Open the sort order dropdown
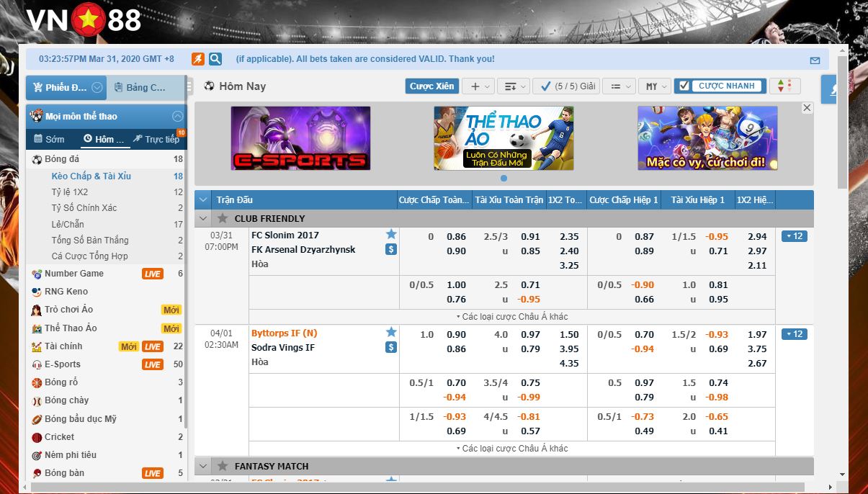This screenshot has height=494, width=868. point(514,86)
